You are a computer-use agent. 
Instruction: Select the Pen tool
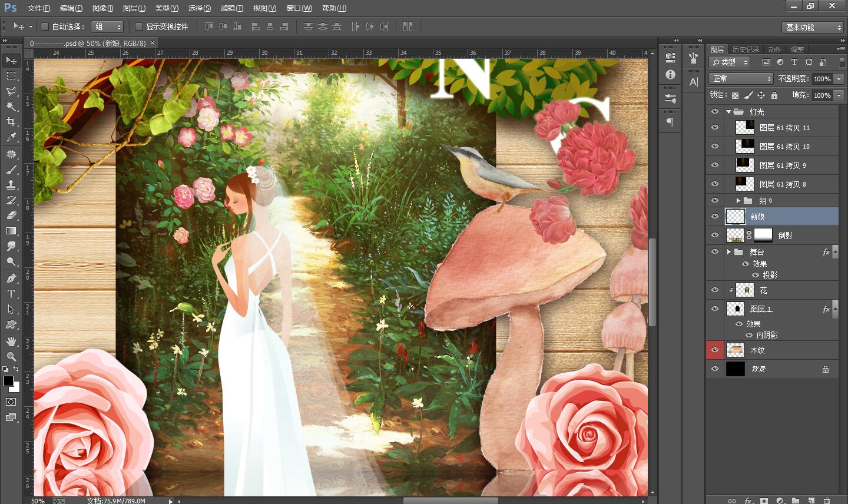coord(11,278)
